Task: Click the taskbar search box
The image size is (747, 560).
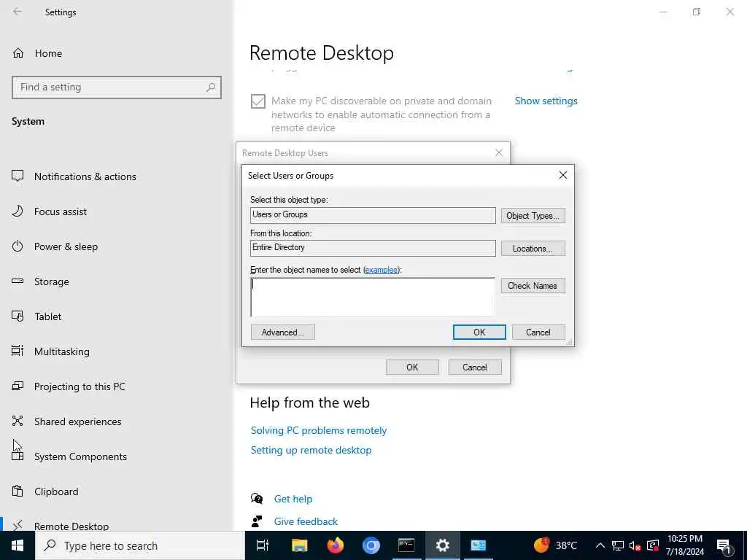Action: [x=140, y=545]
